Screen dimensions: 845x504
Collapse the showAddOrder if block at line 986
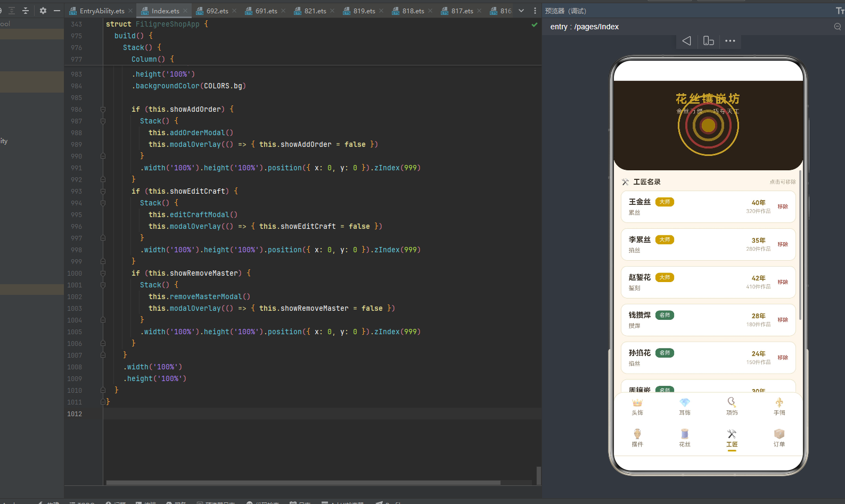tap(103, 109)
